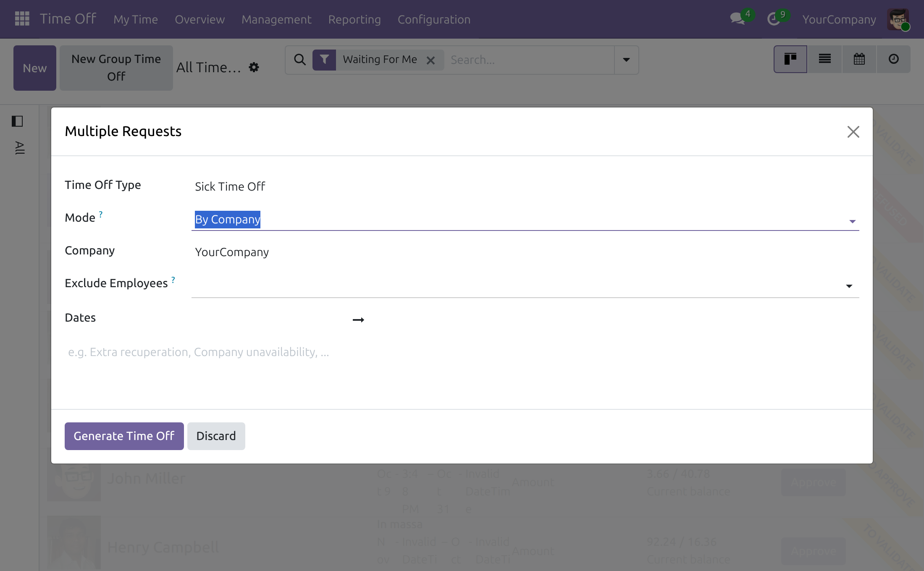Click the search magnifier icon
The width and height of the screenshot is (924, 571).
click(x=299, y=60)
